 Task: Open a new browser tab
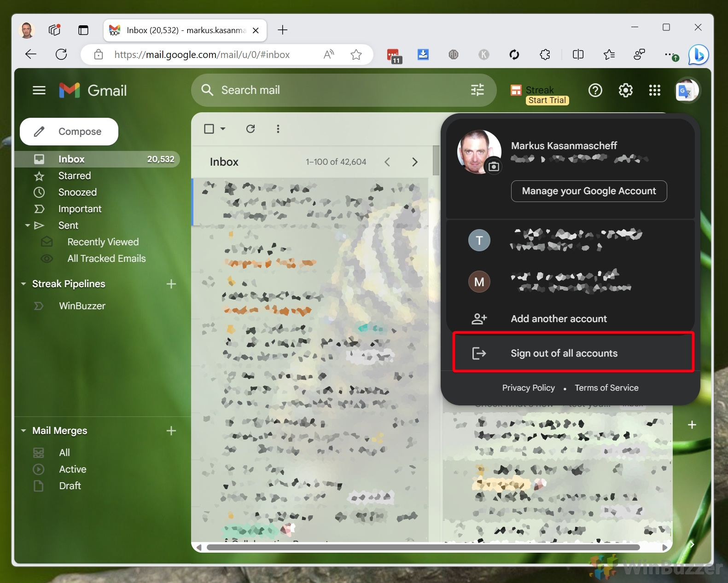[x=283, y=30]
